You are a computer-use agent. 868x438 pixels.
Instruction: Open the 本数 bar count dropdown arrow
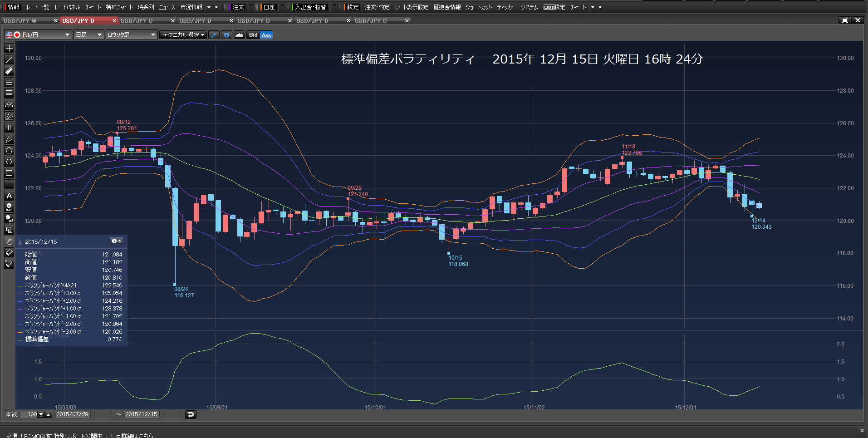coord(41,414)
